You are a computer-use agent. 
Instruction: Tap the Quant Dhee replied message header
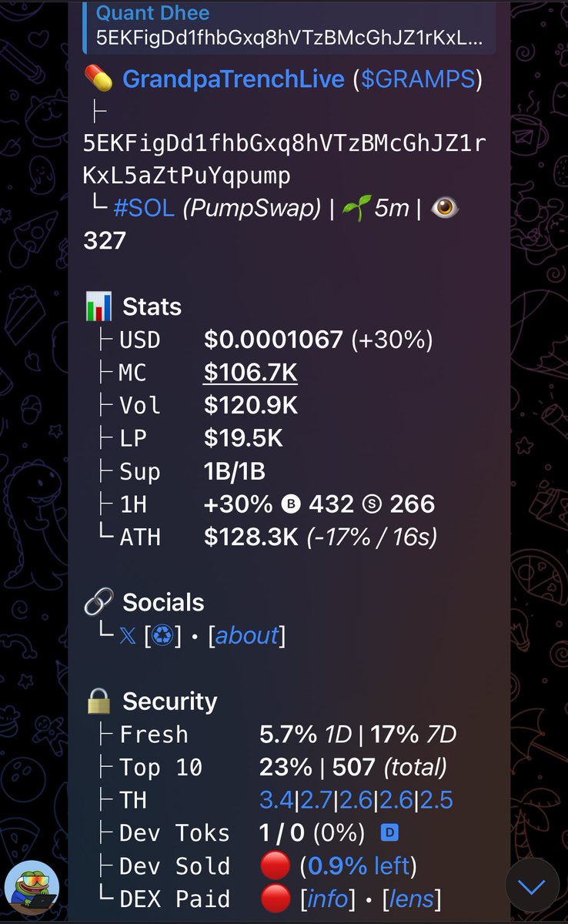tap(289, 25)
